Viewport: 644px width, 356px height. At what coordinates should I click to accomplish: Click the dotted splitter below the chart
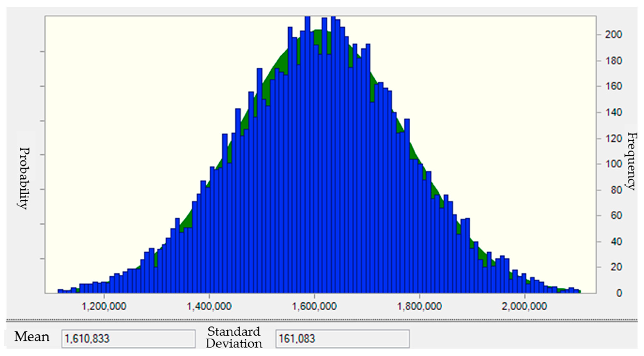coord(322,320)
